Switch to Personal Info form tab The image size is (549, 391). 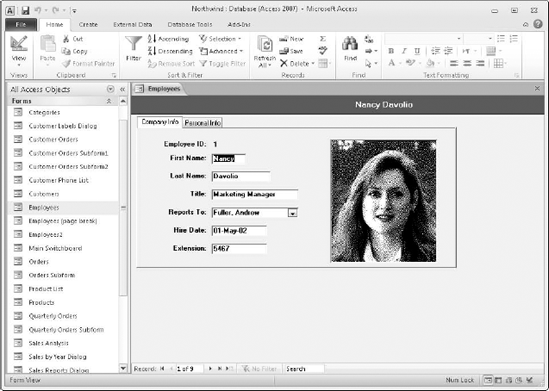[x=203, y=123]
